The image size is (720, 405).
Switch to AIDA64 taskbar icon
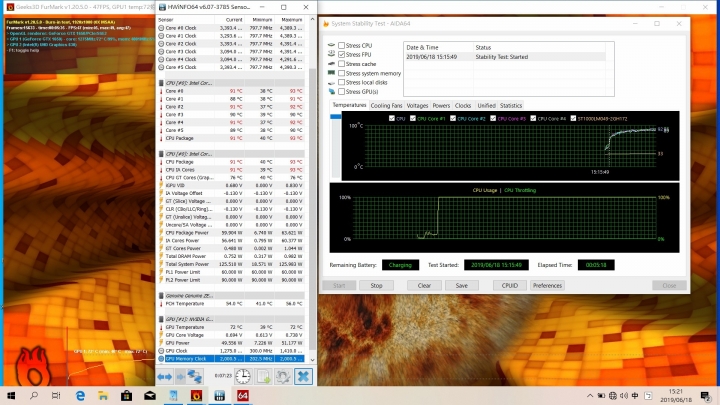(243, 395)
